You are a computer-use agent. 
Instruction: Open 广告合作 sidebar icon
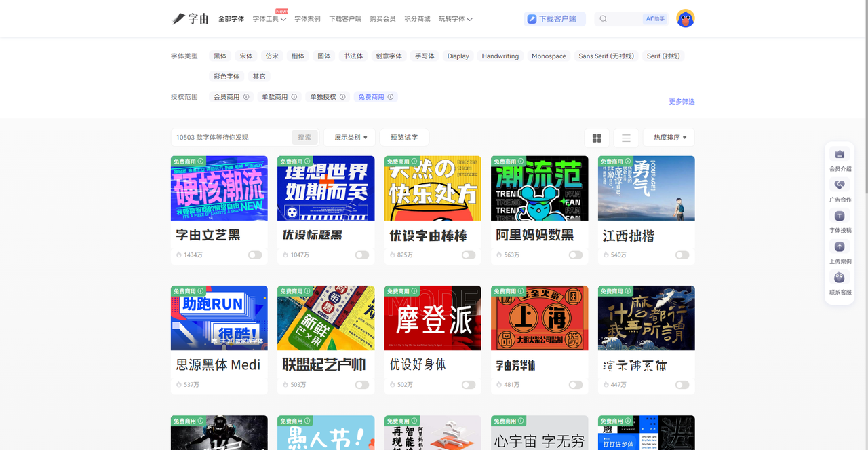coord(840,185)
